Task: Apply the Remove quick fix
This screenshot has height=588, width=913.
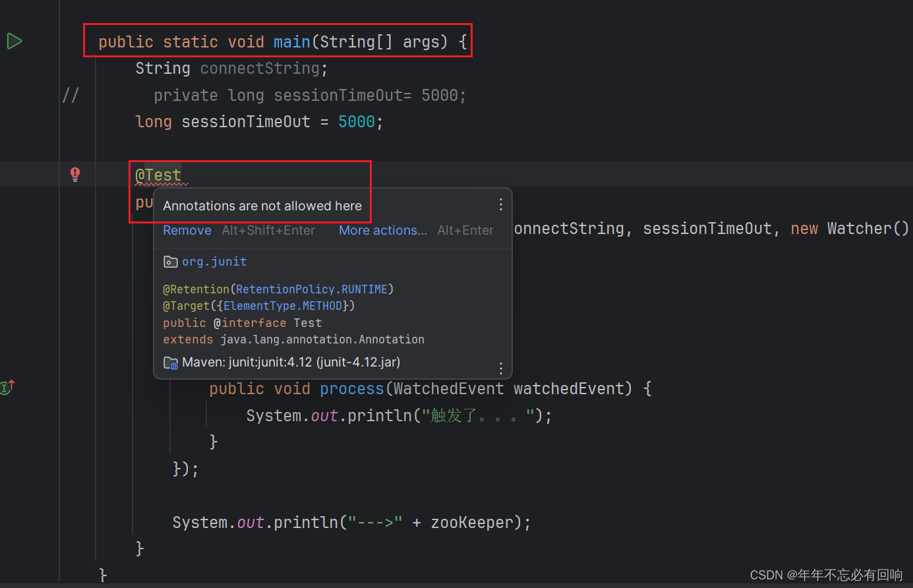Action: tap(187, 230)
